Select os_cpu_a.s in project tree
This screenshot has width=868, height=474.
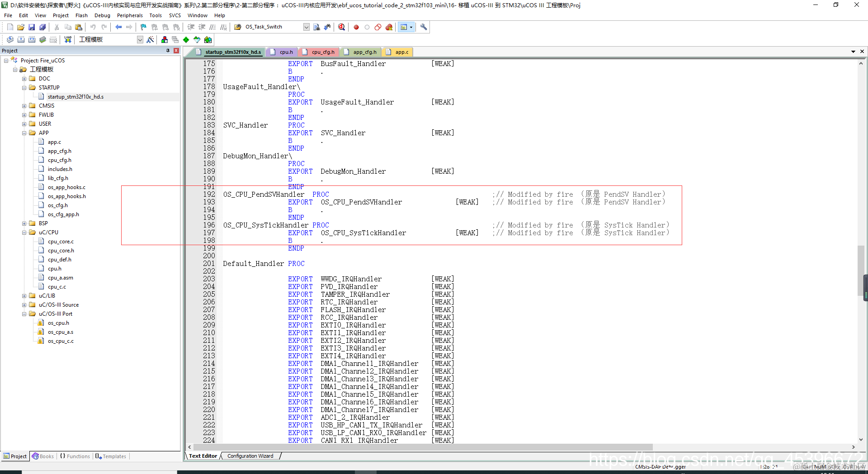pos(60,332)
